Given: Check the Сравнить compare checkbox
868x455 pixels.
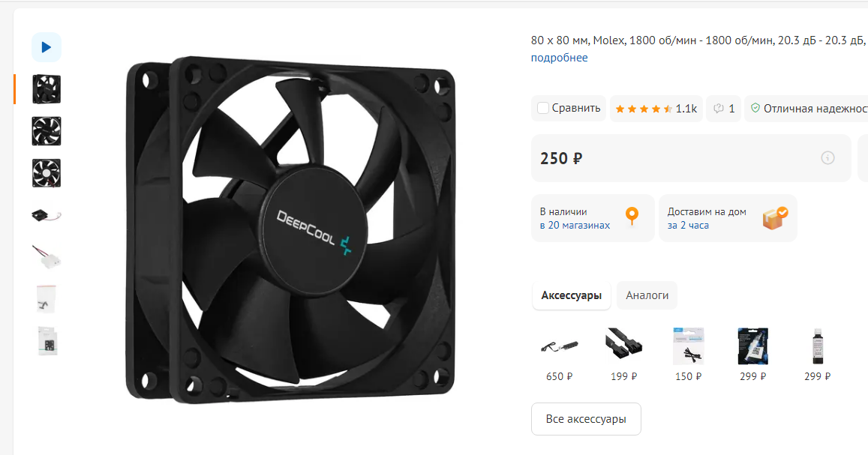Looking at the screenshot, I should [x=543, y=109].
